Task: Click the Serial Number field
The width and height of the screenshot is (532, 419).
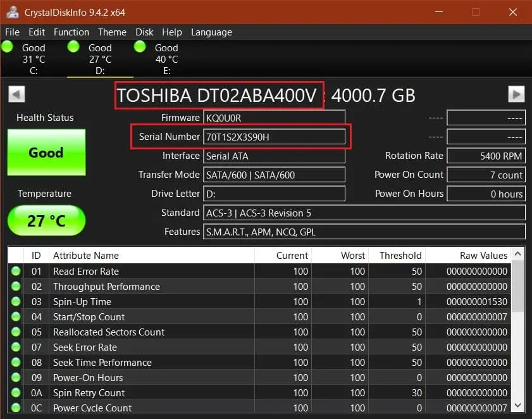Action: [274, 137]
